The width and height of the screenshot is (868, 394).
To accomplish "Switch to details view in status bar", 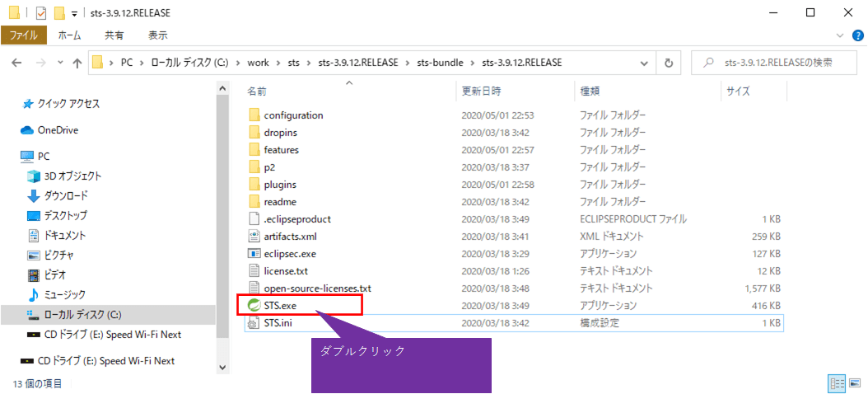I will 837,383.
